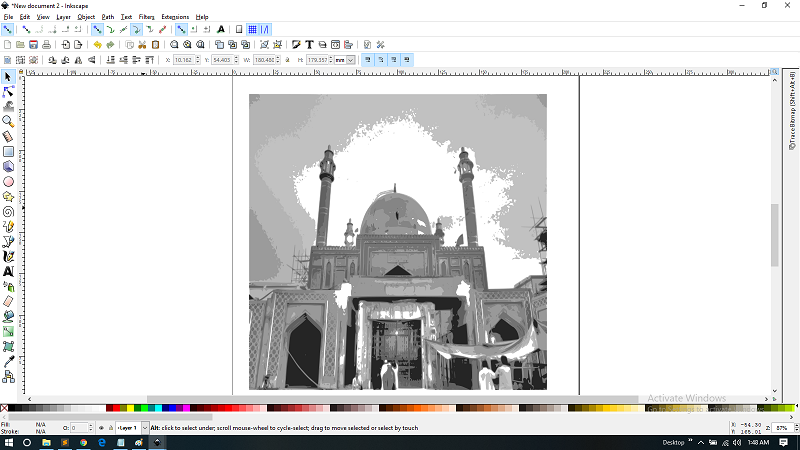Open the Path menu
This screenshot has height=450, width=800.
pyautogui.click(x=107, y=17)
